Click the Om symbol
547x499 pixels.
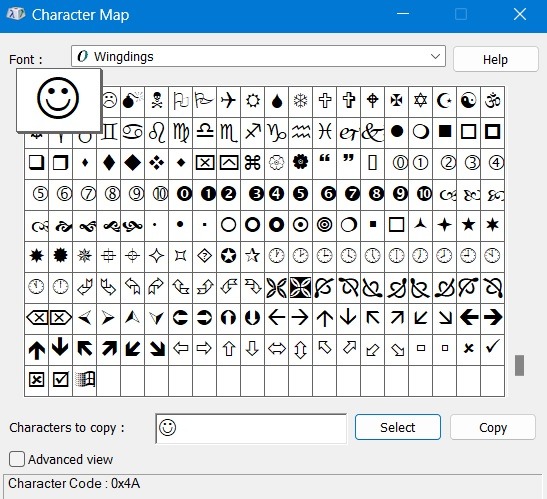click(x=493, y=101)
